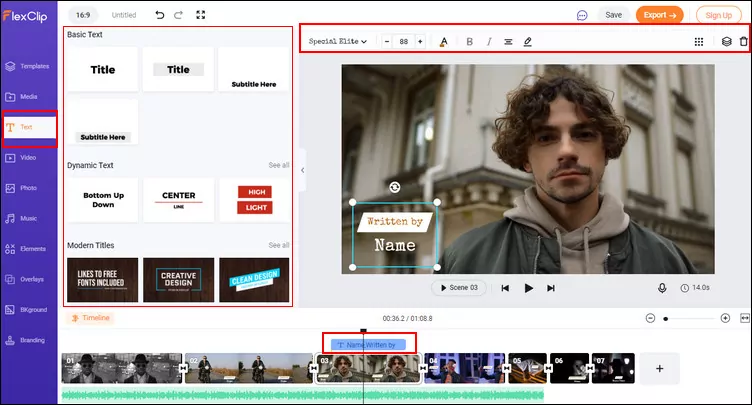Screen dimensions: 752x405
Task: Add the plain Subtitle Here text
Action: tap(254, 70)
